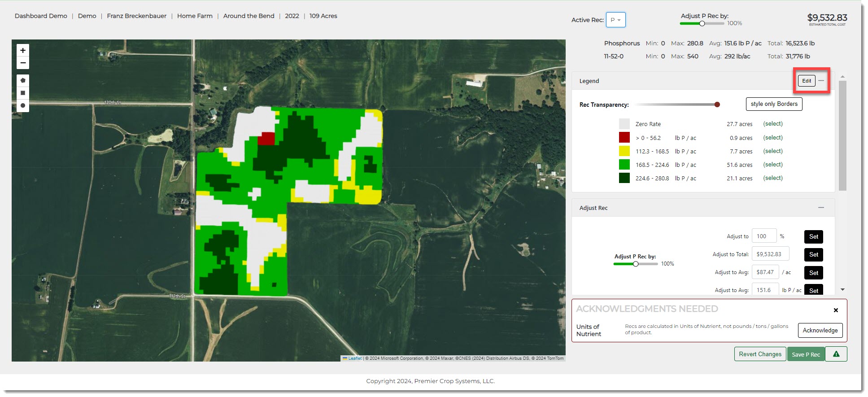Click the Adjust to Total input field

[770, 254]
